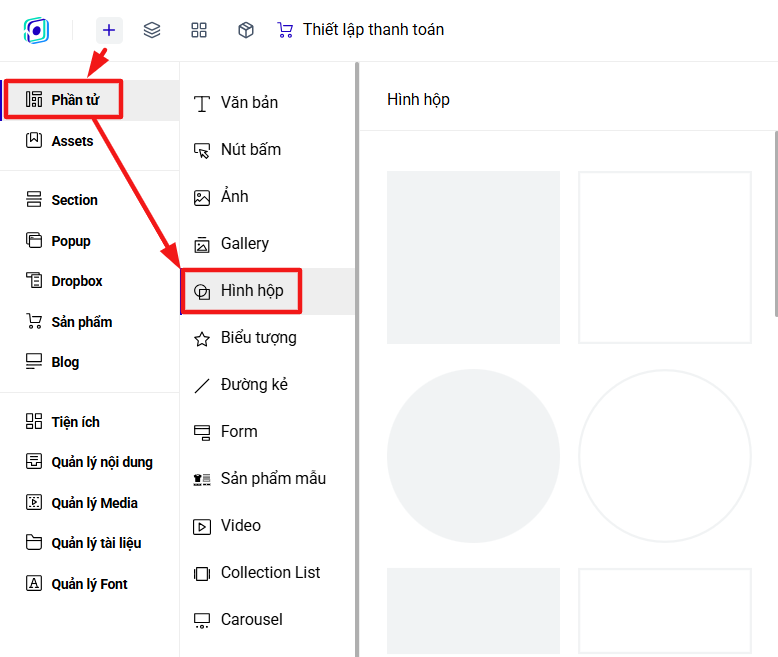The width and height of the screenshot is (778, 657).
Task: Click the app logo icon
Action: 36,30
